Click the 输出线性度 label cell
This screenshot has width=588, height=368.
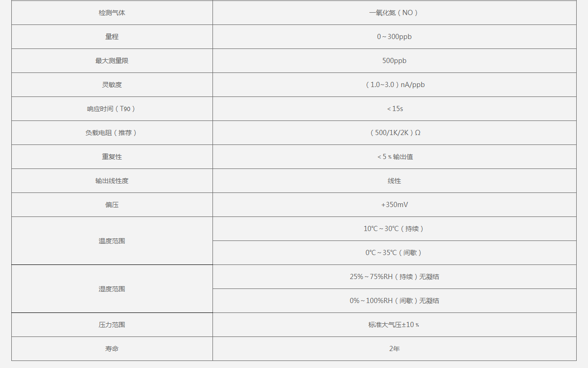tap(112, 181)
